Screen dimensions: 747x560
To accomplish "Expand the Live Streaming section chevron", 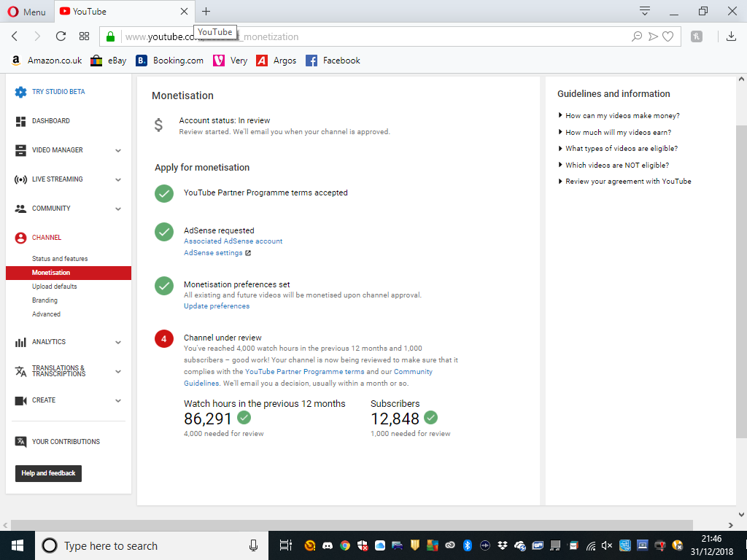I will coord(118,179).
